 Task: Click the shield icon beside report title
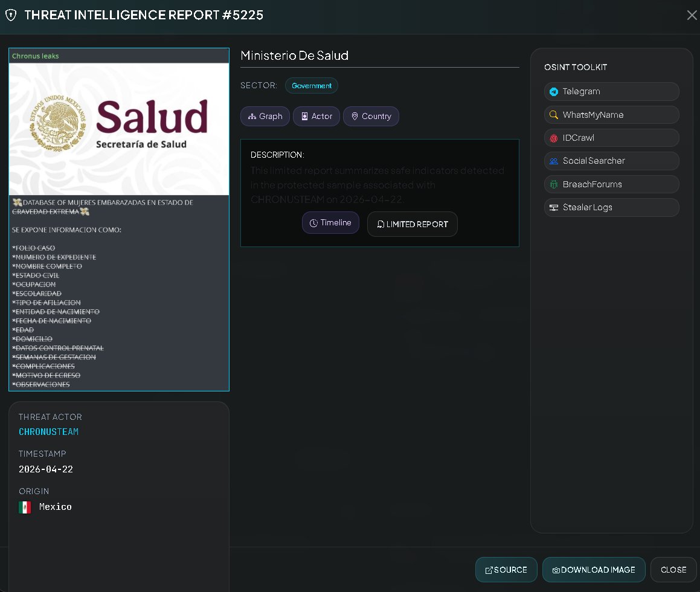click(x=11, y=15)
